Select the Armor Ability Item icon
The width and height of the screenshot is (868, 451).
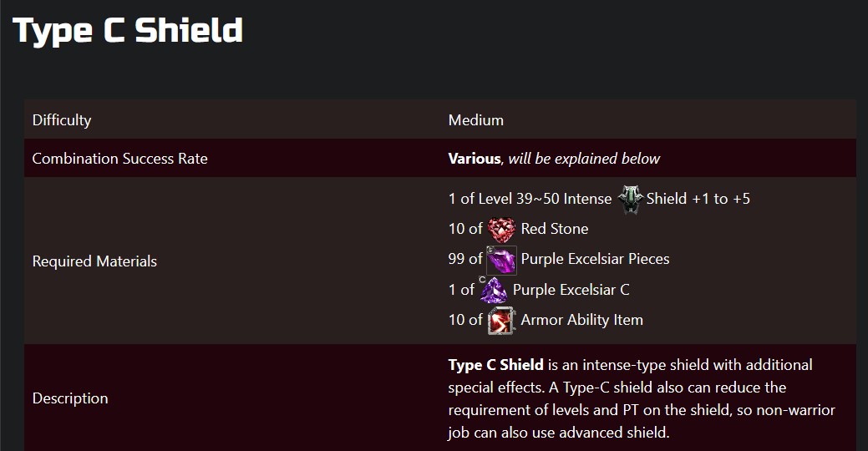point(501,320)
